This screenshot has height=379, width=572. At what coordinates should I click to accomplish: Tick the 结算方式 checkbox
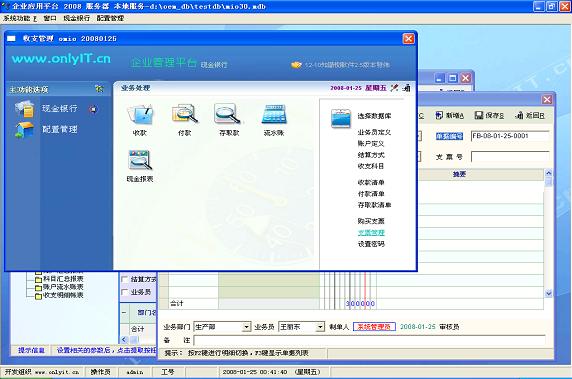tap(125, 279)
